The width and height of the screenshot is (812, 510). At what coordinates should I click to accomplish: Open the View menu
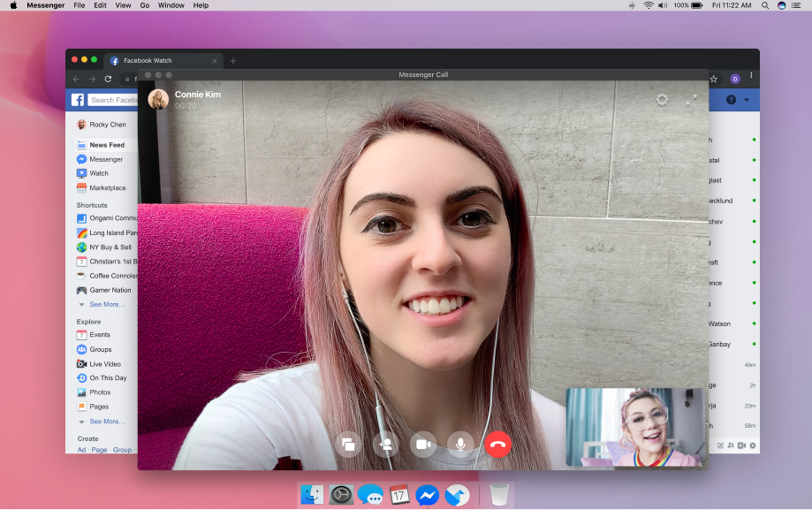tap(123, 5)
